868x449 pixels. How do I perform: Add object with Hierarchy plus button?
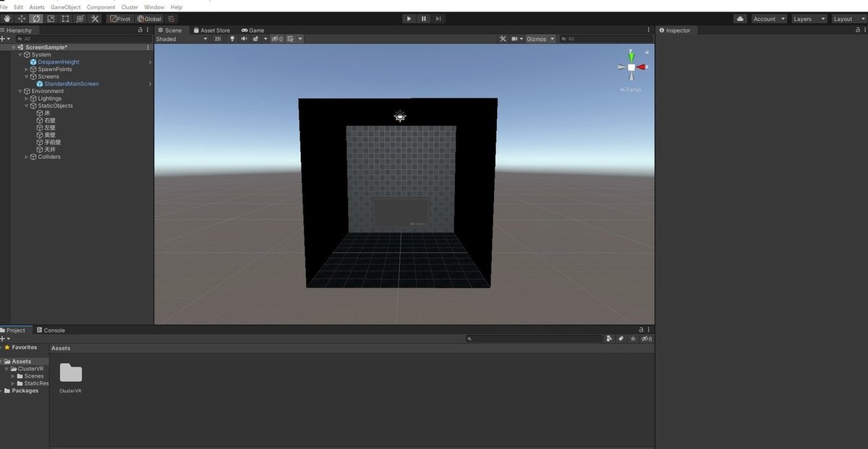click(x=4, y=39)
